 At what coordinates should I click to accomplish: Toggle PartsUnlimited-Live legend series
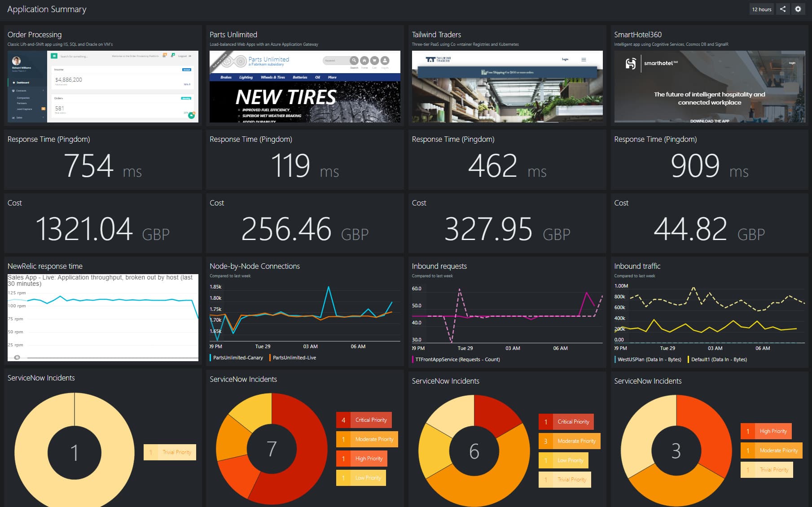point(293,358)
